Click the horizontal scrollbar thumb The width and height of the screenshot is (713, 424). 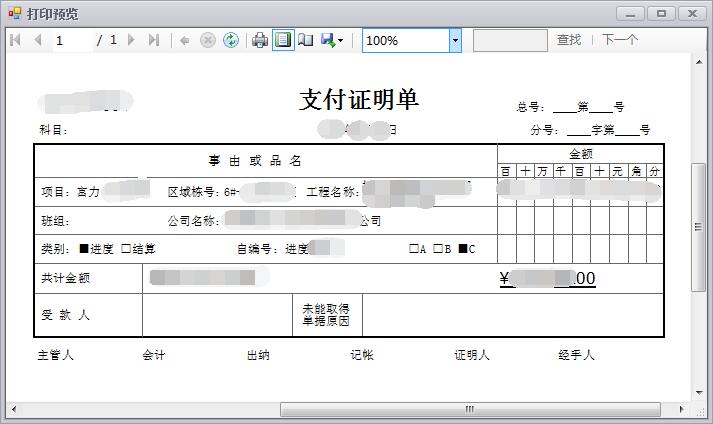469,409
